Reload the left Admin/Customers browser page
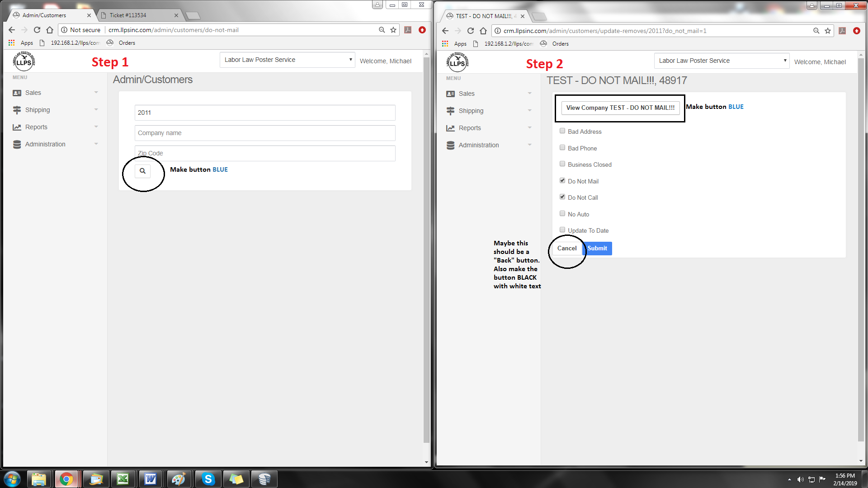Viewport: 868px width, 488px height. point(37,30)
